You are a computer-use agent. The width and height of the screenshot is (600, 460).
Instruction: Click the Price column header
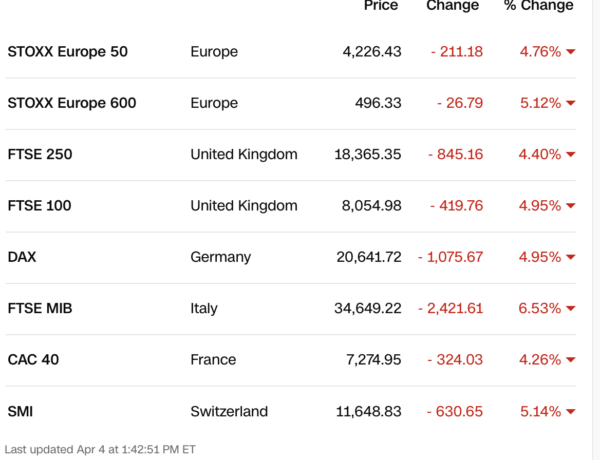[381, 6]
